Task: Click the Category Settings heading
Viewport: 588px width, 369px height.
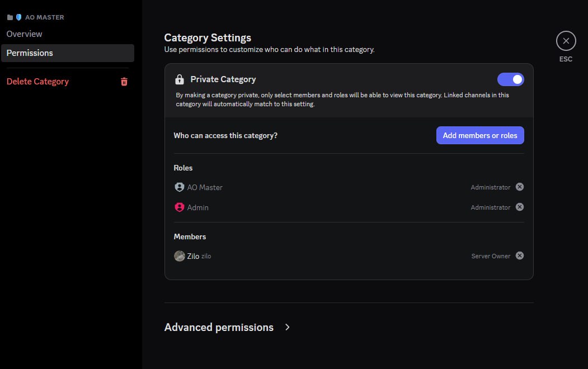Action: (208, 38)
